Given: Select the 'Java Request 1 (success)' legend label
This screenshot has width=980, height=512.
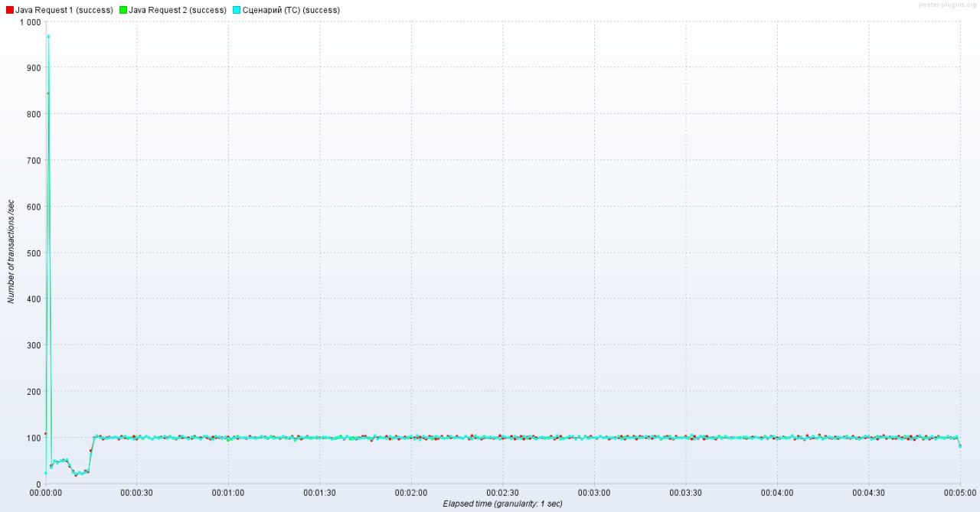Looking at the screenshot, I should click(x=64, y=10).
